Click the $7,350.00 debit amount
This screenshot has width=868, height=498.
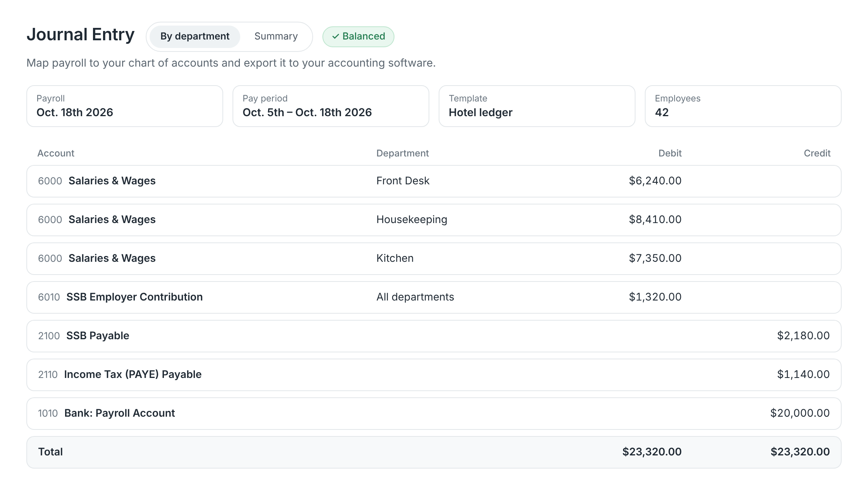coord(655,258)
